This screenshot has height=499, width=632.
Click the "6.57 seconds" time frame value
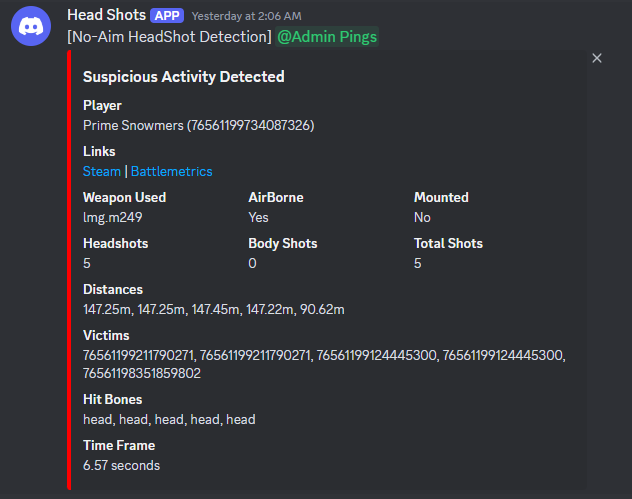click(x=121, y=465)
